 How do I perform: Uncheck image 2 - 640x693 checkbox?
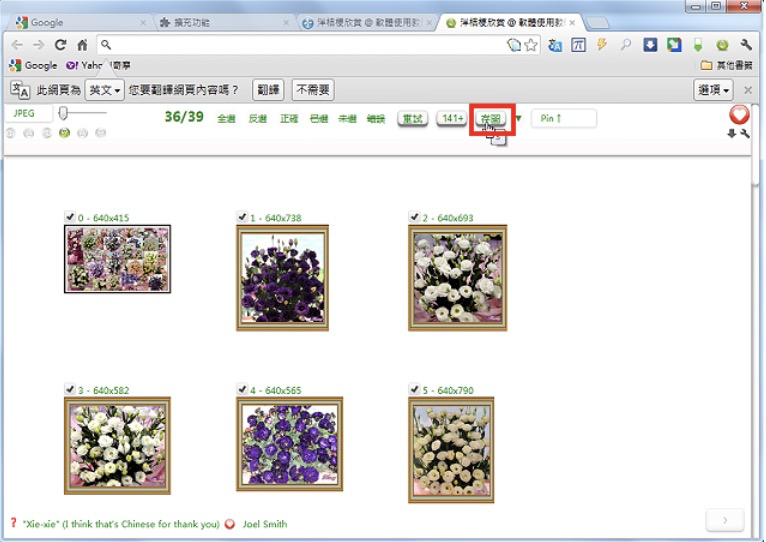click(x=415, y=217)
